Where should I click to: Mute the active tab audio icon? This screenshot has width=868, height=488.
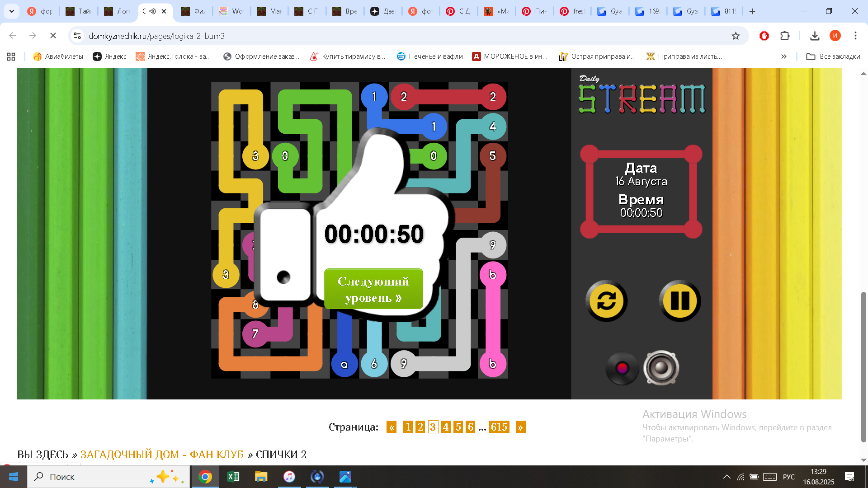[153, 11]
